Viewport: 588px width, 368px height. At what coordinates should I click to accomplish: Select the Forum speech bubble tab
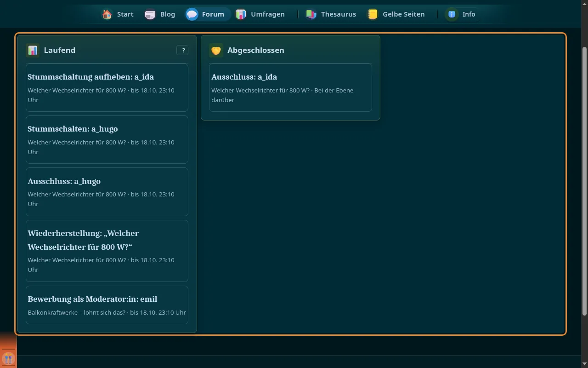208,14
